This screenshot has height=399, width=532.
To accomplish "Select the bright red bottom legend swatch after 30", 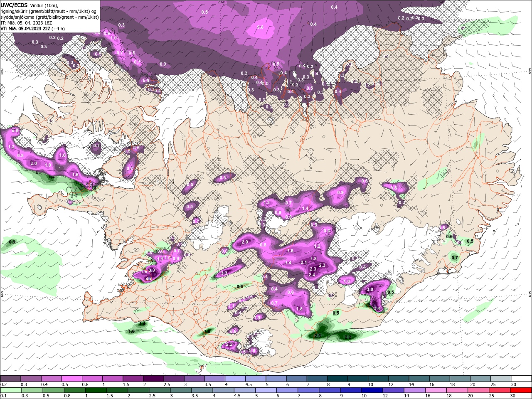I will [521, 390].
